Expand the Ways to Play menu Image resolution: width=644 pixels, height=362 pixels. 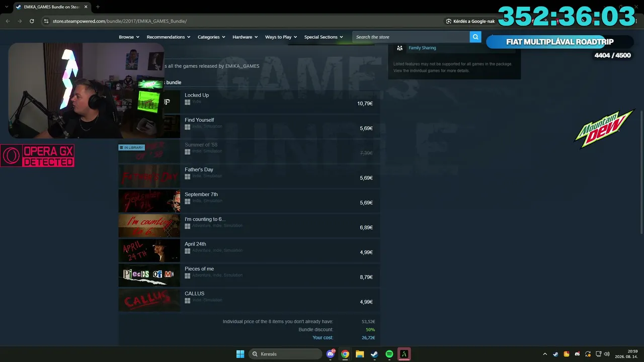[281, 37]
